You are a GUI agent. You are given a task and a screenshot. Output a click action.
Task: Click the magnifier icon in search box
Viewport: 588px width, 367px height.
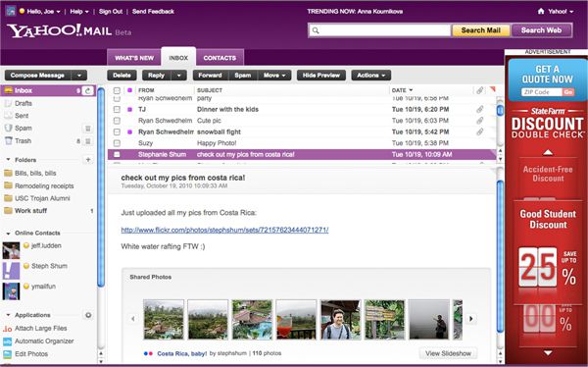pyautogui.click(x=316, y=30)
